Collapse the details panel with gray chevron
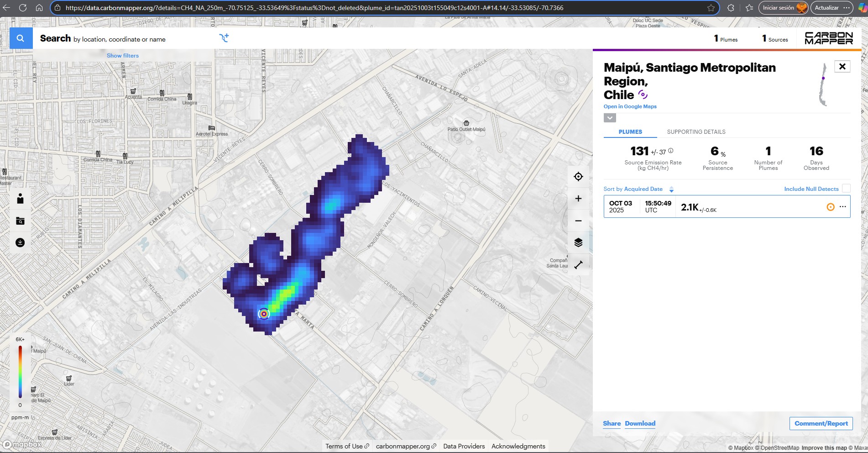868x453 pixels. [x=610, y=118]
